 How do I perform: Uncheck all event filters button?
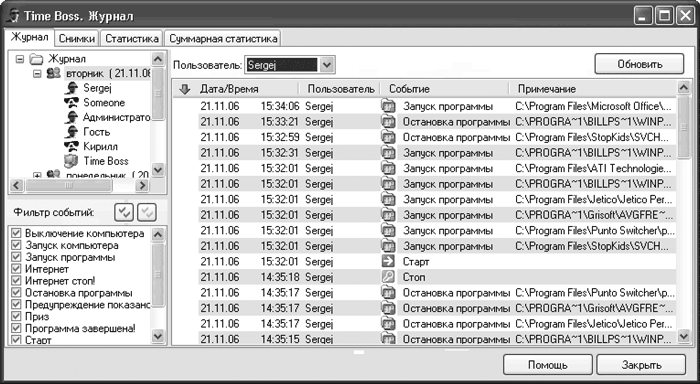pyautogui.click(x=146, y=213)
